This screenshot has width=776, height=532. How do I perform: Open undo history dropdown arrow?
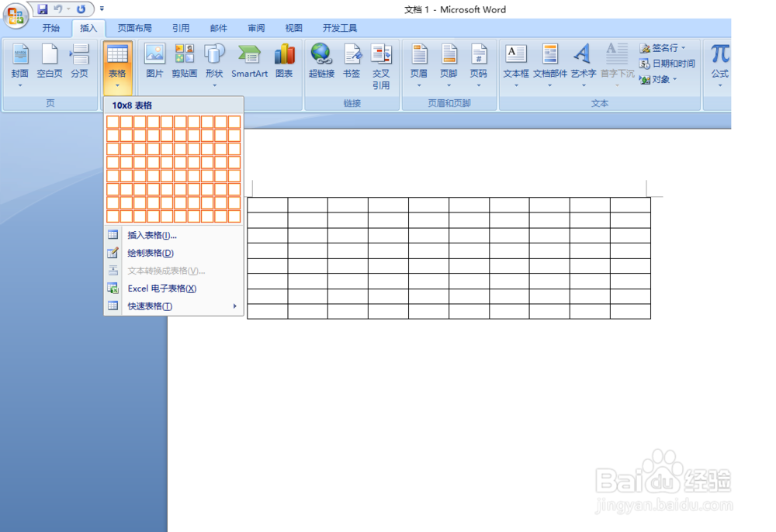coord(68,9)
